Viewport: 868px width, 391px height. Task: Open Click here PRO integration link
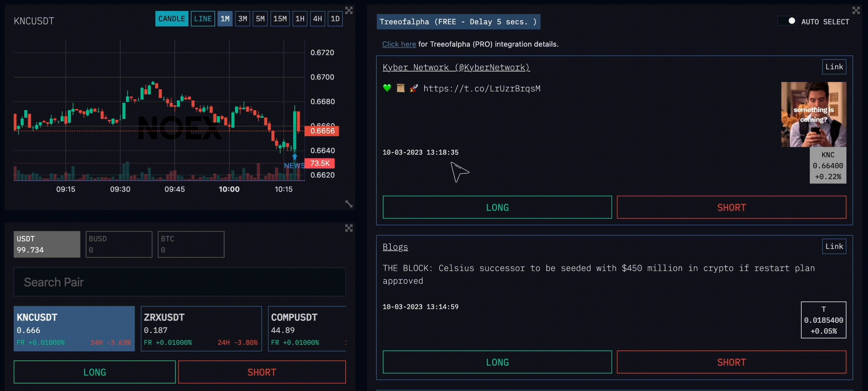pyautogui.click(x=399, y=44)
